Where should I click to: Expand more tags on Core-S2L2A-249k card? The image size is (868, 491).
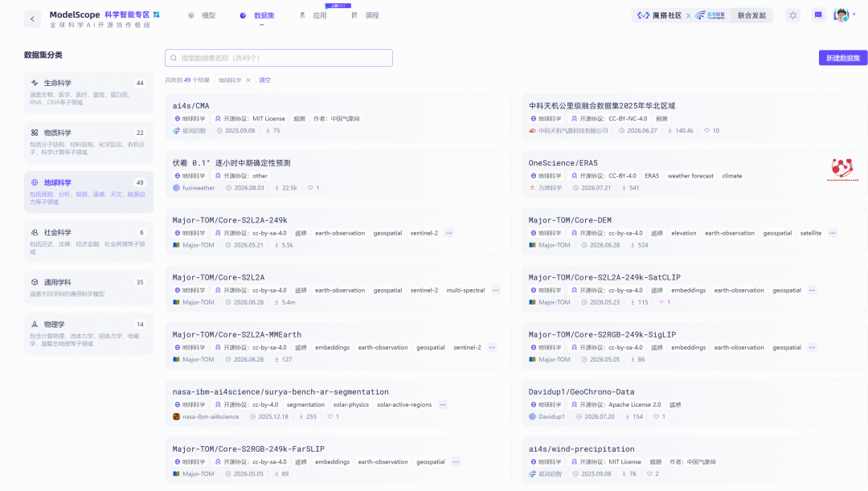449,233
